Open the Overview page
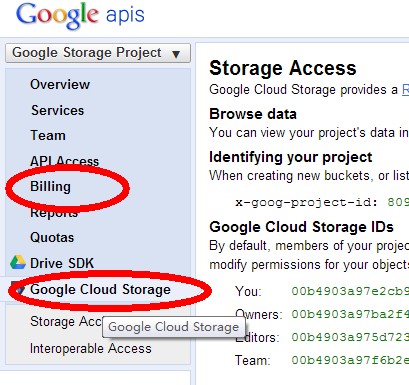Screen dimensions: 409x385 pyautogui.click(x=60, y=84)
